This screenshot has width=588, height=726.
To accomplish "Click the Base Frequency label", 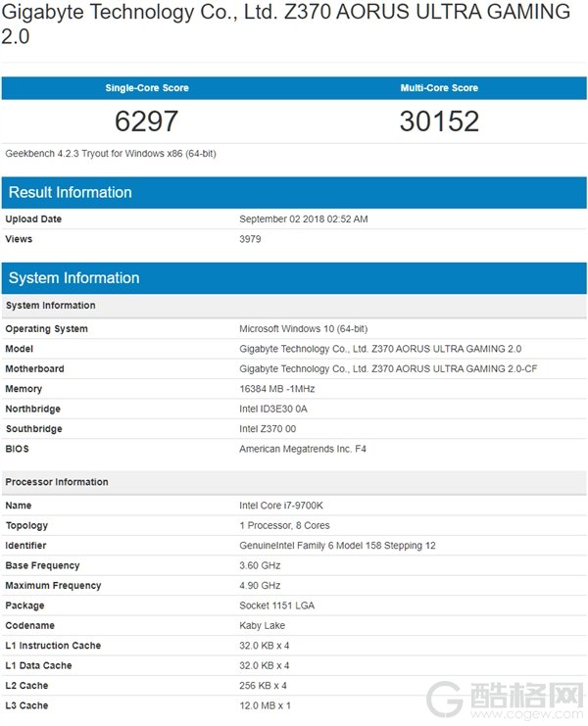I will (x=42, y=565).
